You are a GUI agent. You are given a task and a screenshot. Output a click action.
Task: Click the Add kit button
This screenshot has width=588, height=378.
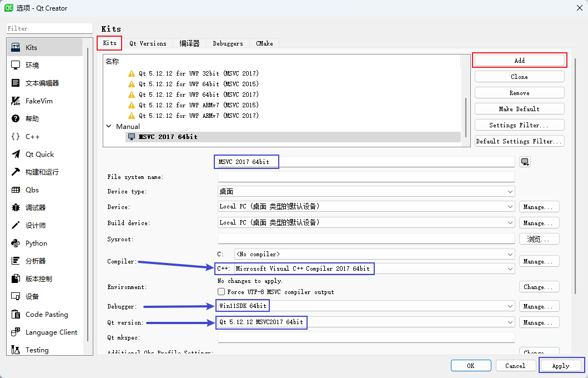click(x=519, y=61)
